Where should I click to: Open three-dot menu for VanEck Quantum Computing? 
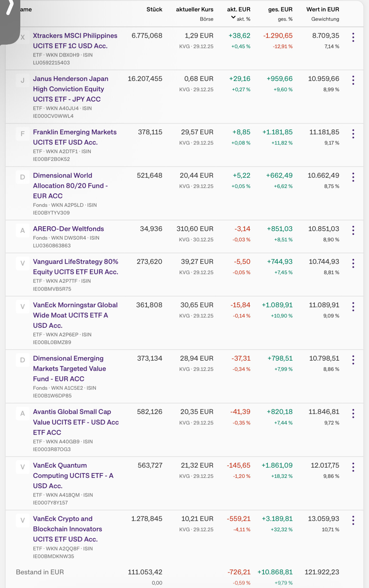point(353,467)
